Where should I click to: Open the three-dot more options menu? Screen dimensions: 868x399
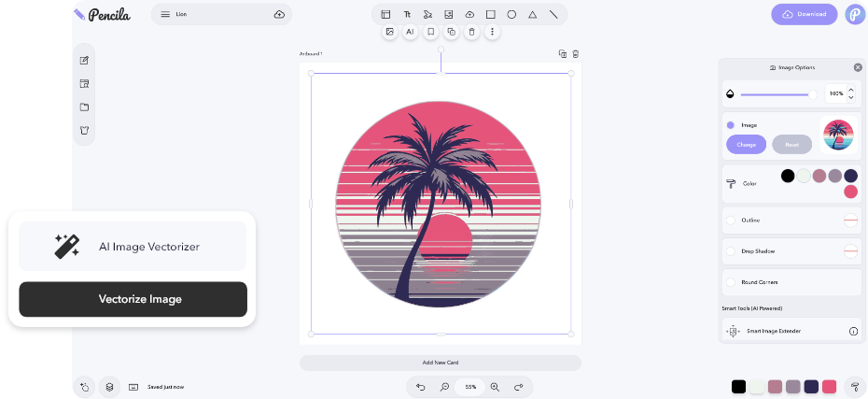(x=493, y=32)
